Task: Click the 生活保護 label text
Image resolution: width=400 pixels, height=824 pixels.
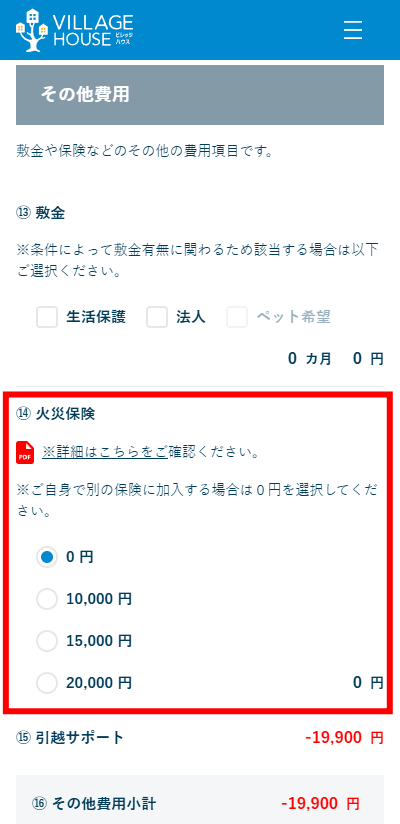Action: 96,317
